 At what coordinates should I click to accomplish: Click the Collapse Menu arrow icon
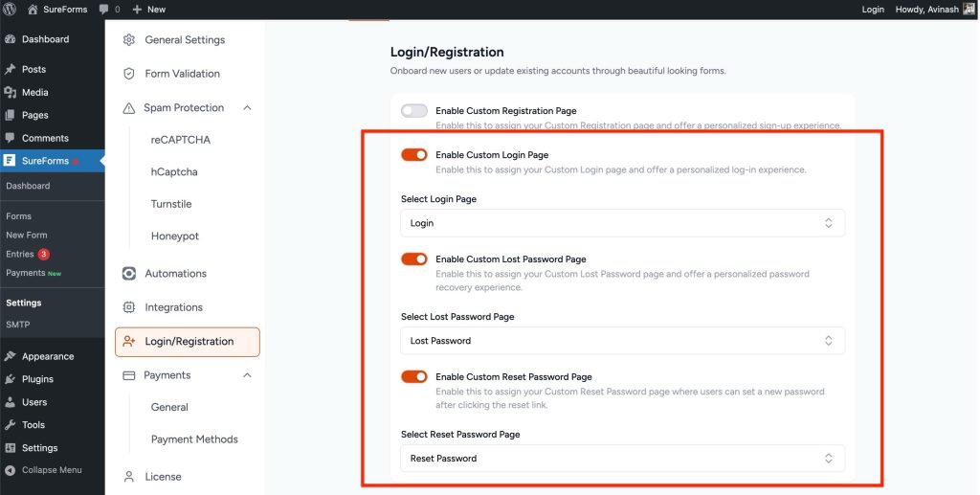10,470
